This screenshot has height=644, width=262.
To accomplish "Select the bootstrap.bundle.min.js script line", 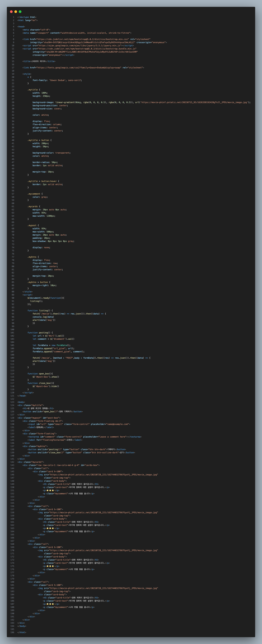I will click(79, 49).
